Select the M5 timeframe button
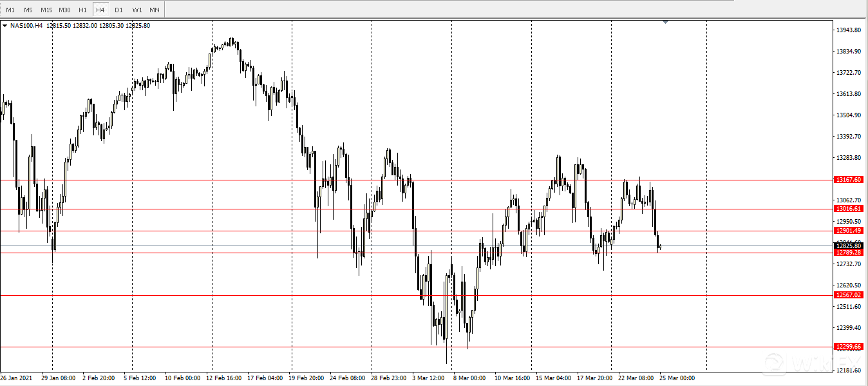This screenshot has height=386, width=868. [28, 10]
